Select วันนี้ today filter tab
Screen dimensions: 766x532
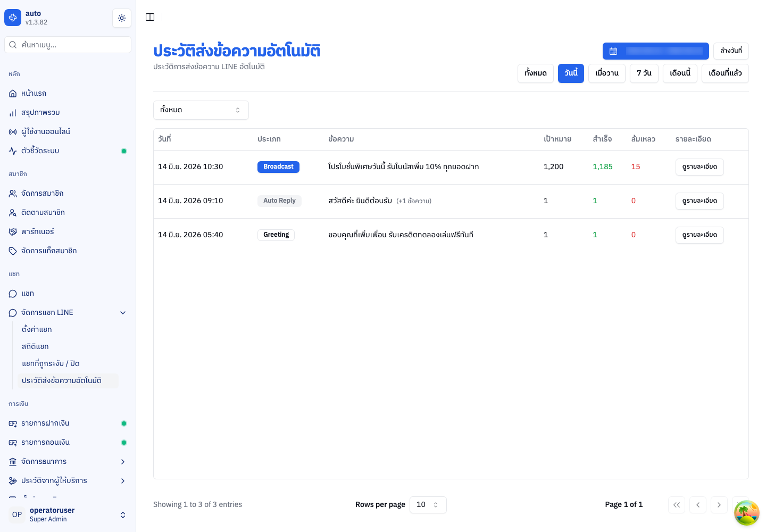tap(571, 73)
